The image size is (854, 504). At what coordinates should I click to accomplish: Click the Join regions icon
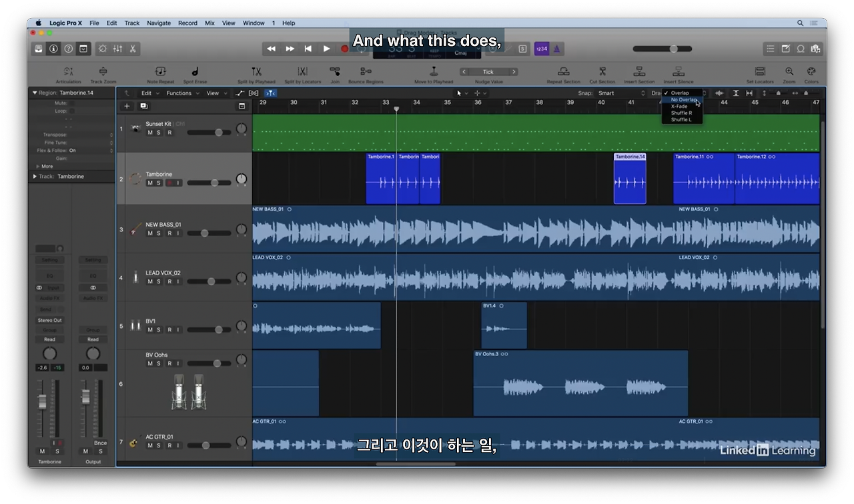(x=335, y=71)
